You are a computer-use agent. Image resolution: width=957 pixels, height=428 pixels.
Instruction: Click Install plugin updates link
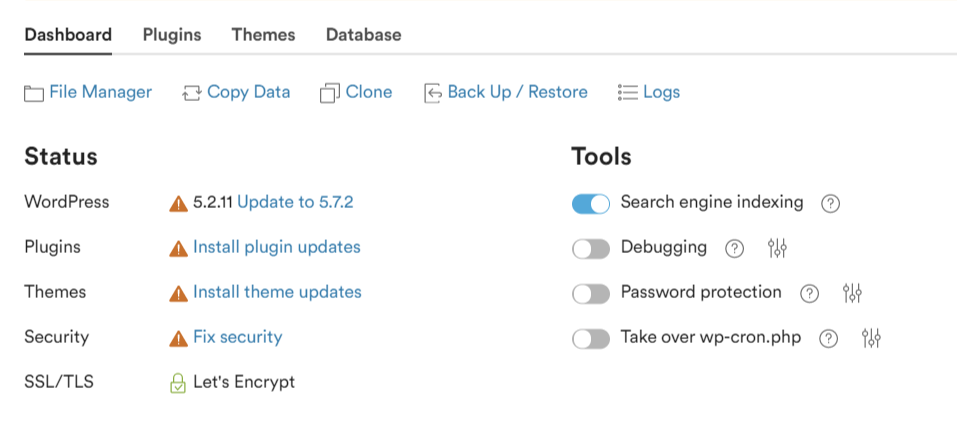tap(277, 247)
